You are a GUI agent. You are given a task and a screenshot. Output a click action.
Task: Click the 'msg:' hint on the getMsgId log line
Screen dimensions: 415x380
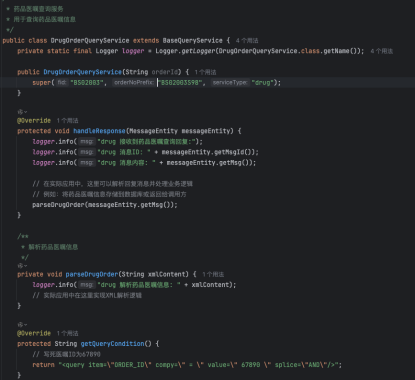(x=87, y=152)
